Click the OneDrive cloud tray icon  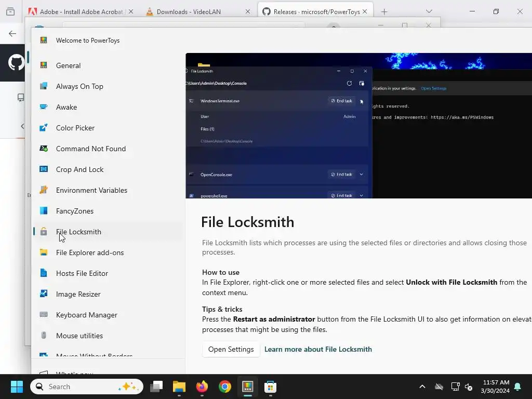click(438, 387)
